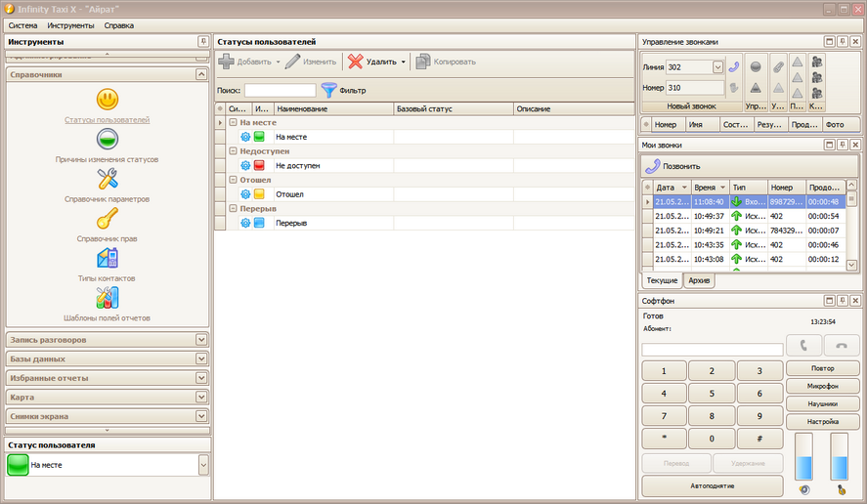Click the Поиск search field
The image size is (867, 504).
281,90
